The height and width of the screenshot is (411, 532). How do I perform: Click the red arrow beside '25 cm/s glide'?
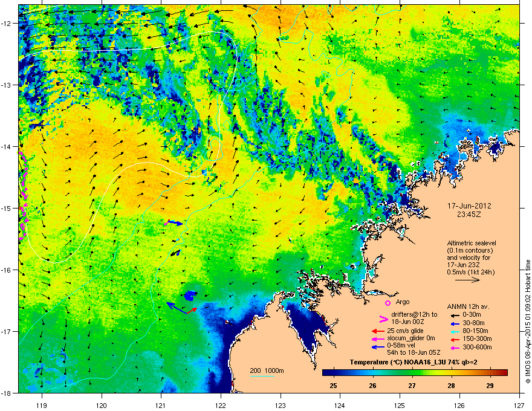(x=378, y=331)
